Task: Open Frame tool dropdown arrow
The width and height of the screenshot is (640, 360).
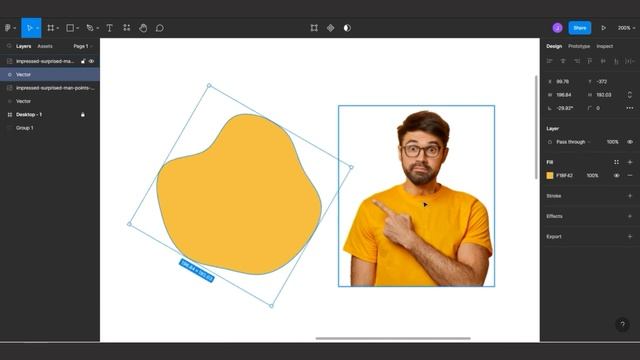Action: (x=58, y=28)
